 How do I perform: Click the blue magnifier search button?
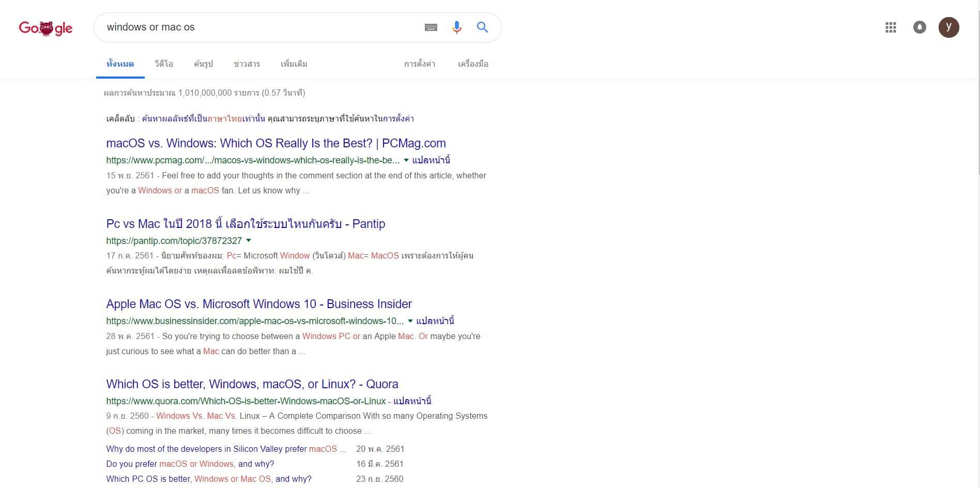tap(482, 27)
